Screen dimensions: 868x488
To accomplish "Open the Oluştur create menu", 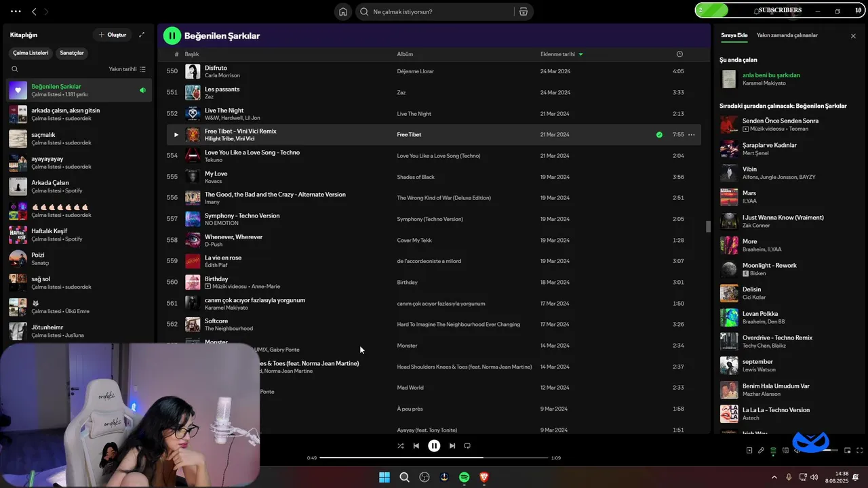I will click(112, 35).
